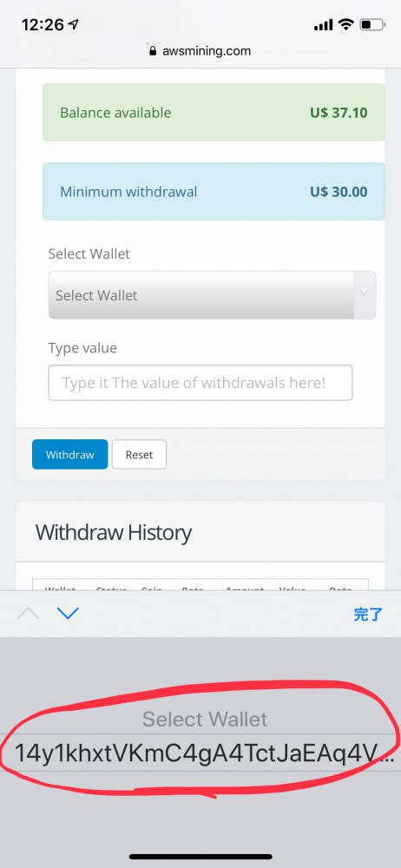Click the Withdraw button
401x868 pixels.
click(69, 455)
